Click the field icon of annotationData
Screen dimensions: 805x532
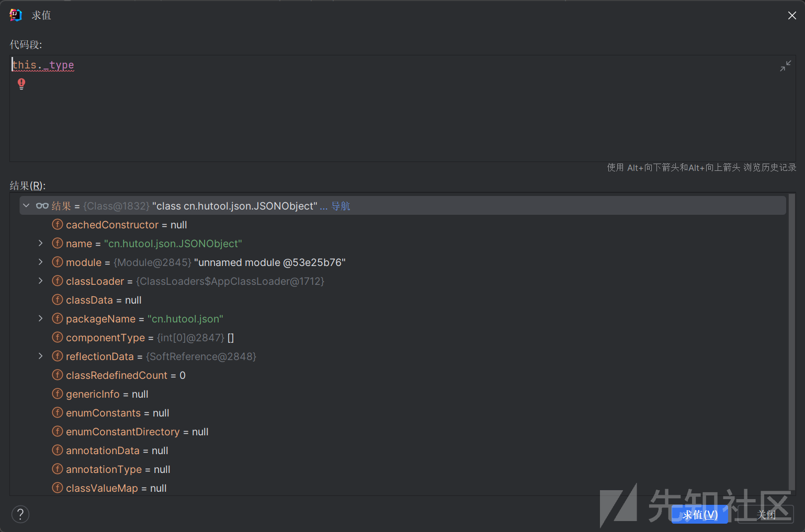point(58,450)
